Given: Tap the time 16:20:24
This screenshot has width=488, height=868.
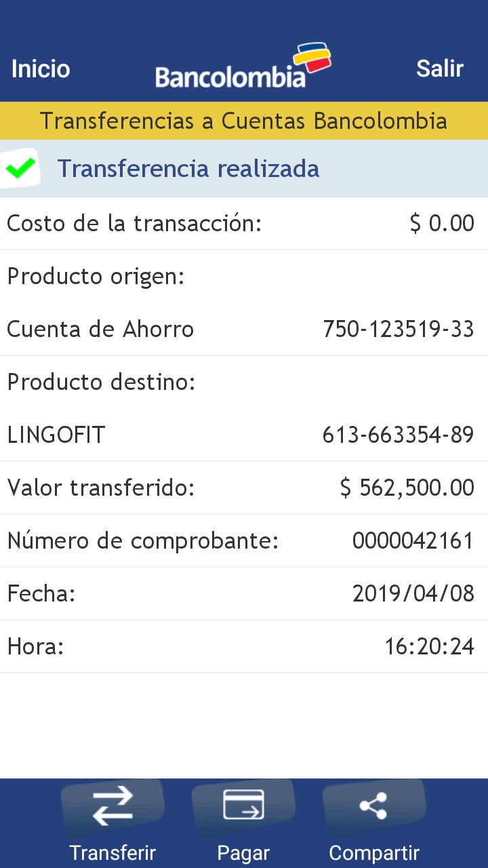Looking at the screenshot, I should click(x=429, y=646).
